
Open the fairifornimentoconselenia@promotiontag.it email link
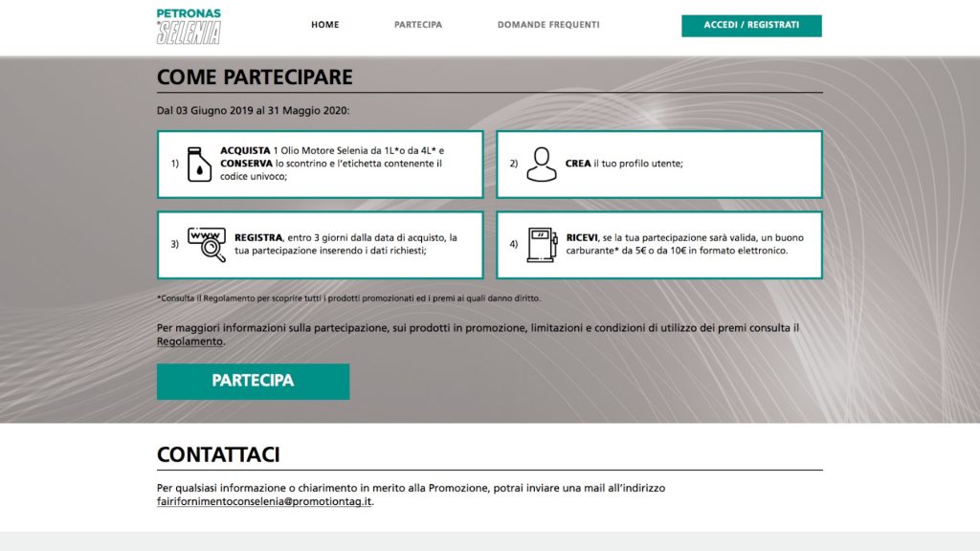264,501
